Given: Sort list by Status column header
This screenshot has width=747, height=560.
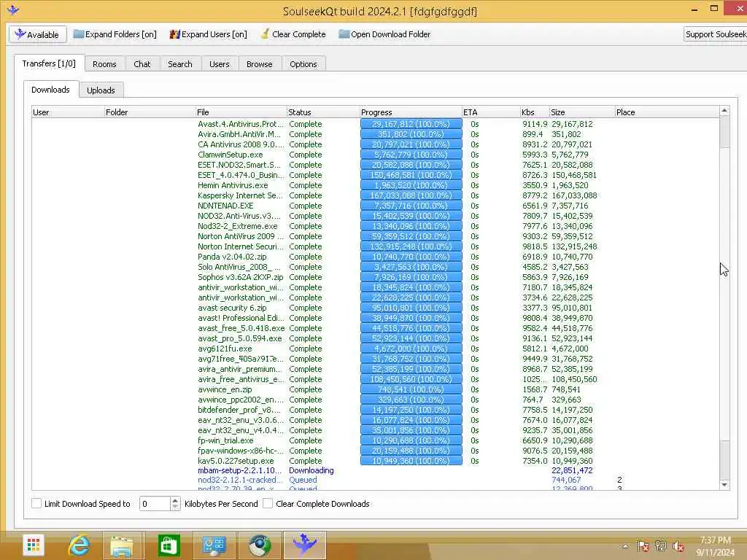Looking at the screenshot, I should coord(323,112).
